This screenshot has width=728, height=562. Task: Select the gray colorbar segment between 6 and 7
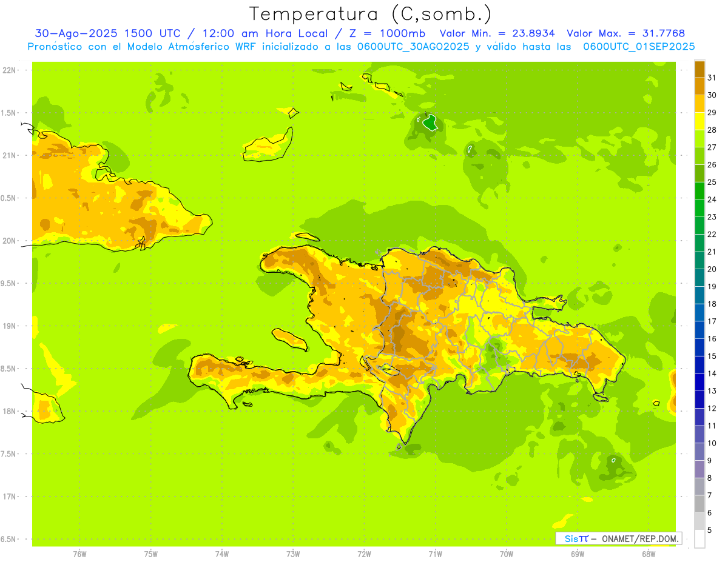point(699,504)
